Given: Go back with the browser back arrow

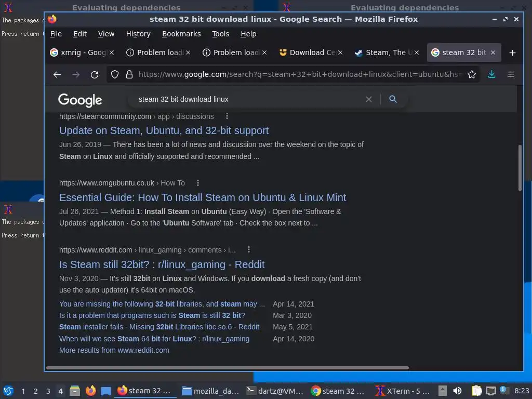Looking at the screenshot, I should (57, 75).
